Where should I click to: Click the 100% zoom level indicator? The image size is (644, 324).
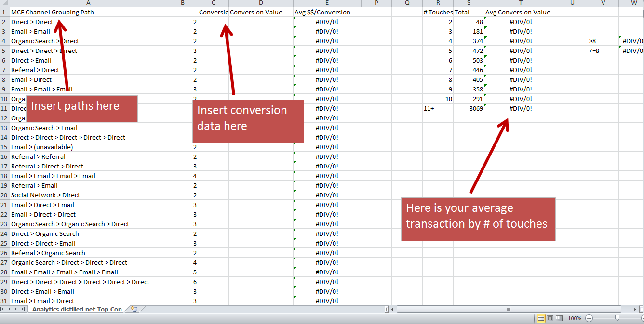click(574, 318)
